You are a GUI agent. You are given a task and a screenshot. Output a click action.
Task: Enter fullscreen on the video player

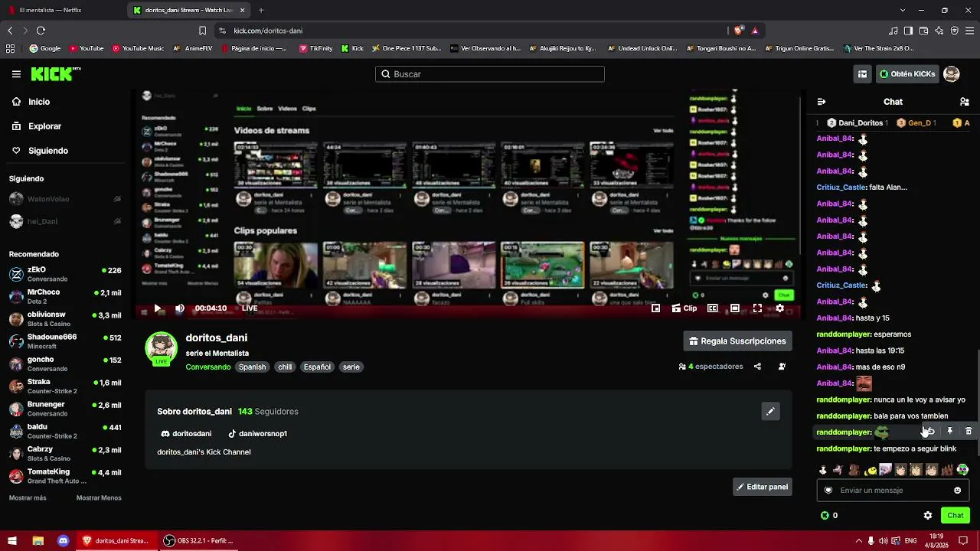(757, 308)
